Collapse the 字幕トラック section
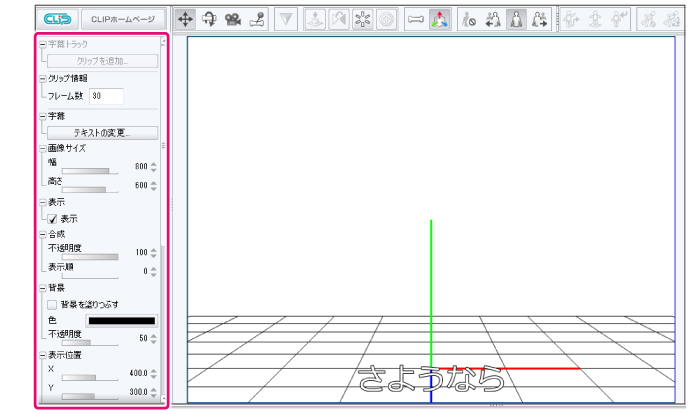696x414 pixels. [x=43, y=44]
